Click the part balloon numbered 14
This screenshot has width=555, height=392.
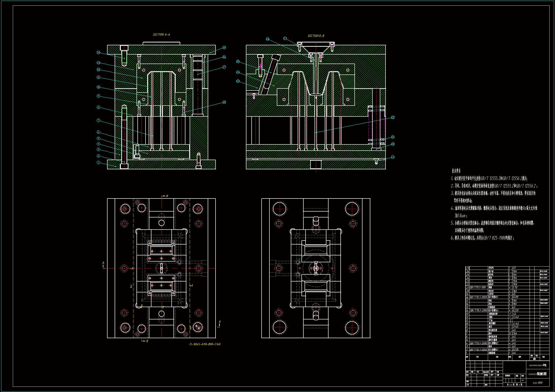point(98,52)
